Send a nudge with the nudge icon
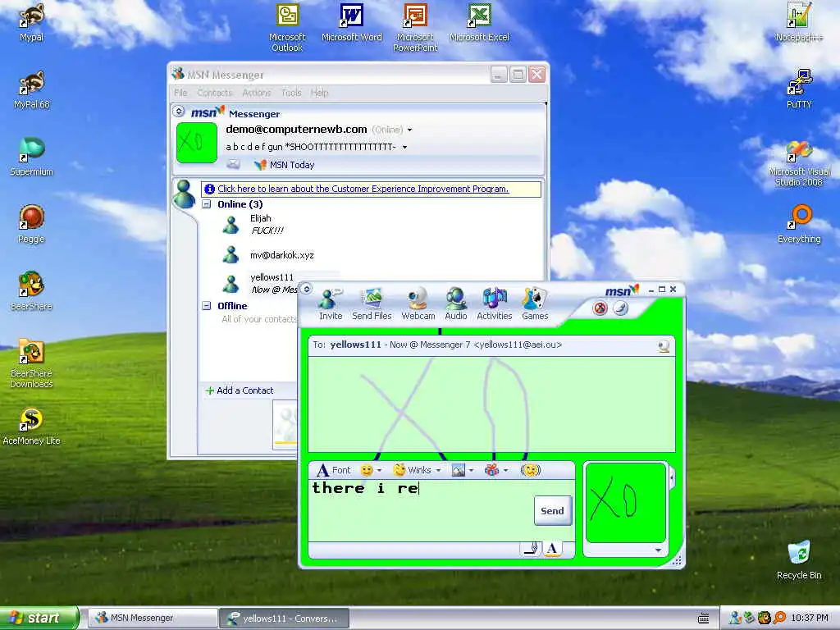This screenshot has width=840, height=630. point(531,470)
